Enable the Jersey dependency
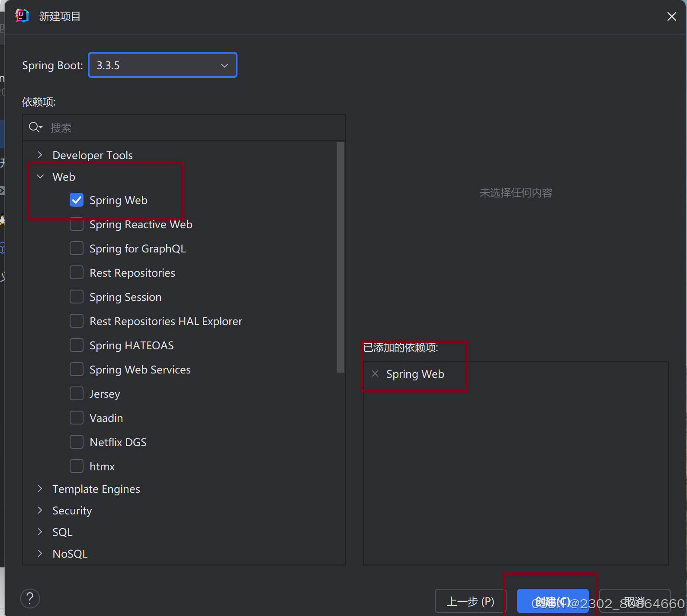 [x=77, y=393]
